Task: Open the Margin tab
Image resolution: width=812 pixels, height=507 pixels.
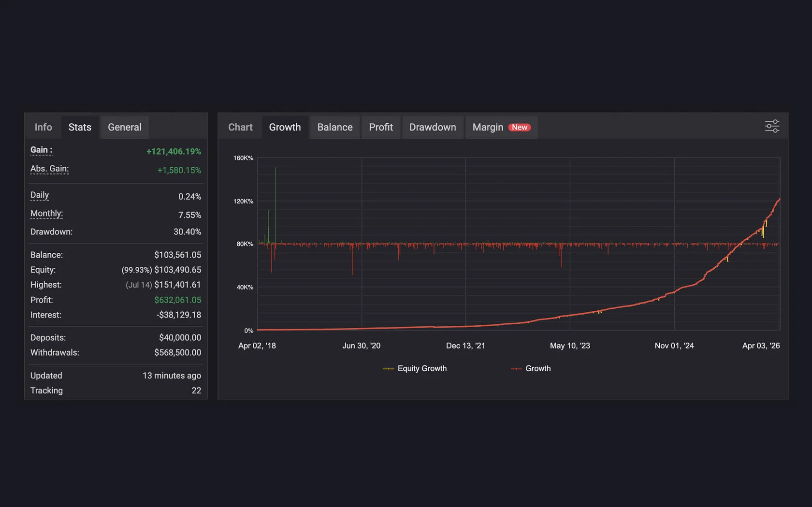Action: pyautogui.click(x=487, y=127)
